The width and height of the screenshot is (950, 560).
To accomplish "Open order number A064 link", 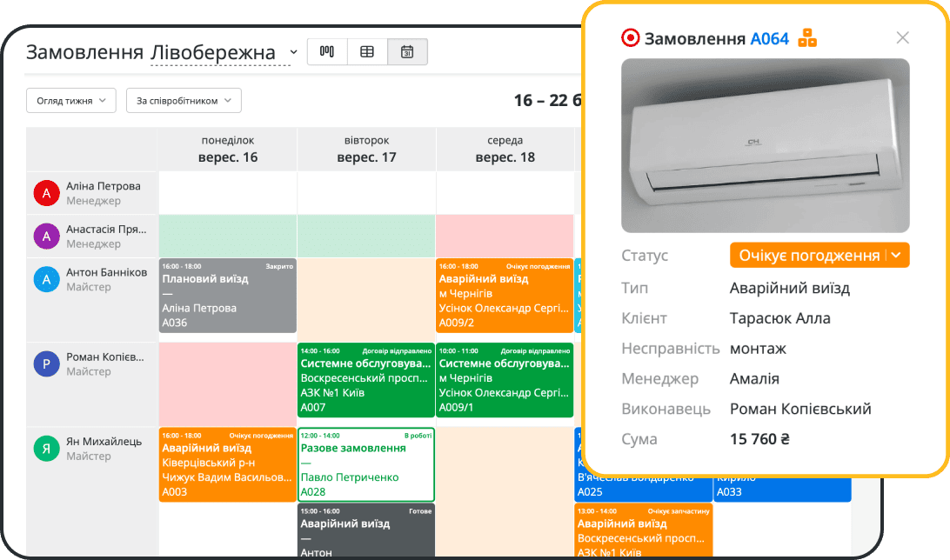I will coord(769,38).
